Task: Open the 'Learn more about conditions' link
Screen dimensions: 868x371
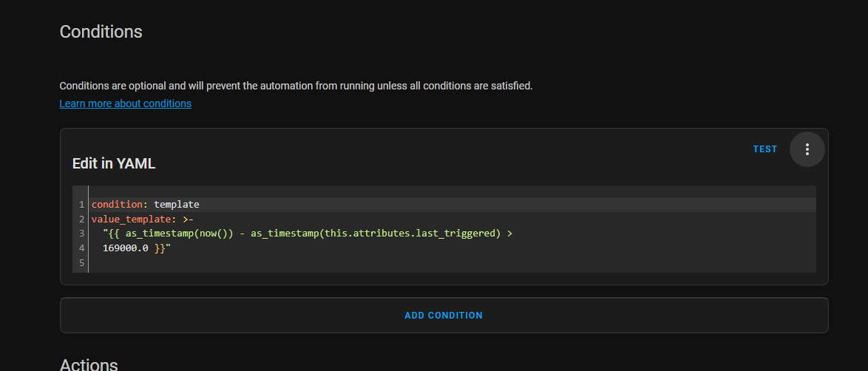Action: [125, 103]
